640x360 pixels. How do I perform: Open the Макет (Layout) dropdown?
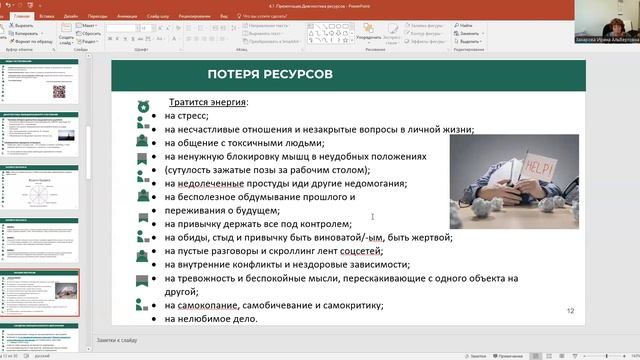point(87,25)
